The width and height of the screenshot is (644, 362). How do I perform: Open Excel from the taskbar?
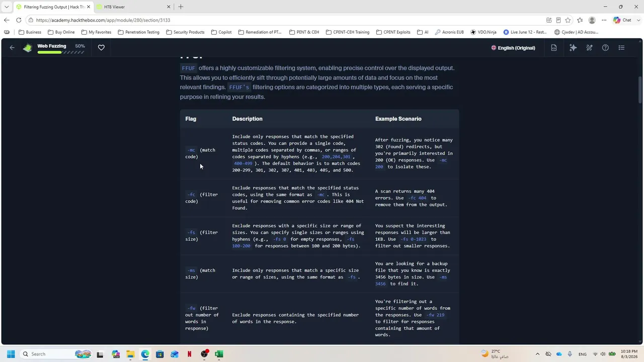tap(219, 354)
